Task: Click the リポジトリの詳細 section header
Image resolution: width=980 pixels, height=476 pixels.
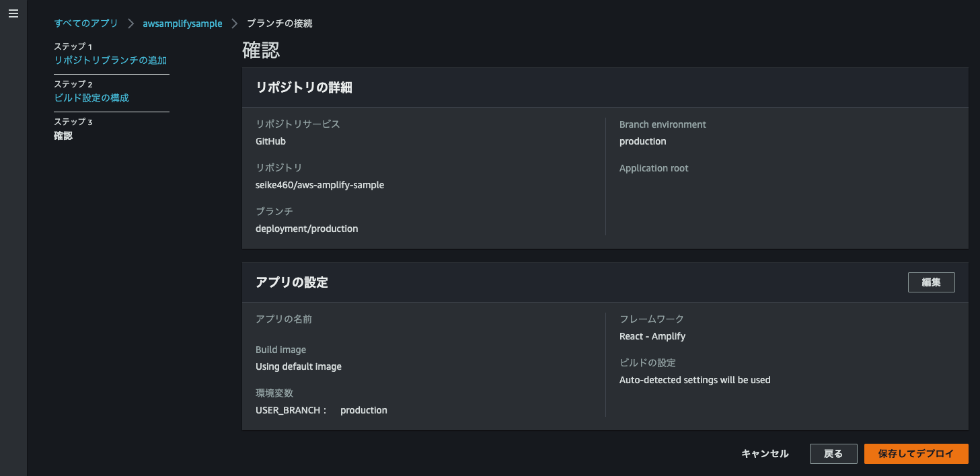Action: click(x=304, y=87)
